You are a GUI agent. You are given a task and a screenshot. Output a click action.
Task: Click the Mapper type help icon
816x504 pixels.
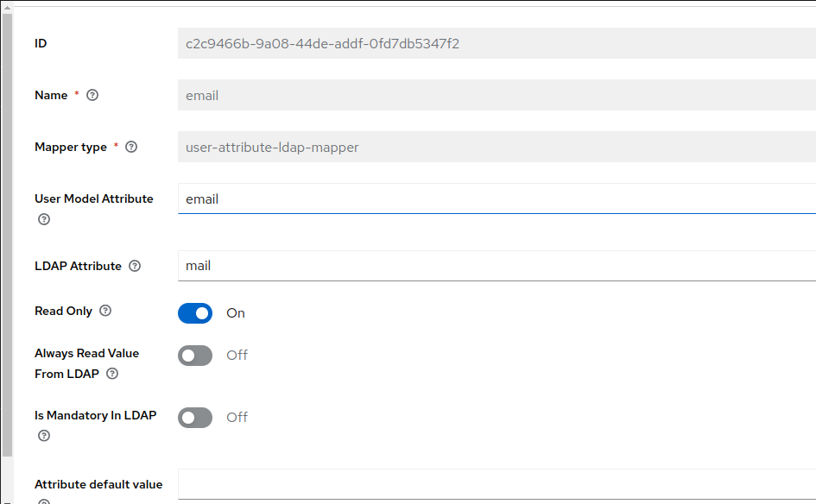click(x=131, y=148)
